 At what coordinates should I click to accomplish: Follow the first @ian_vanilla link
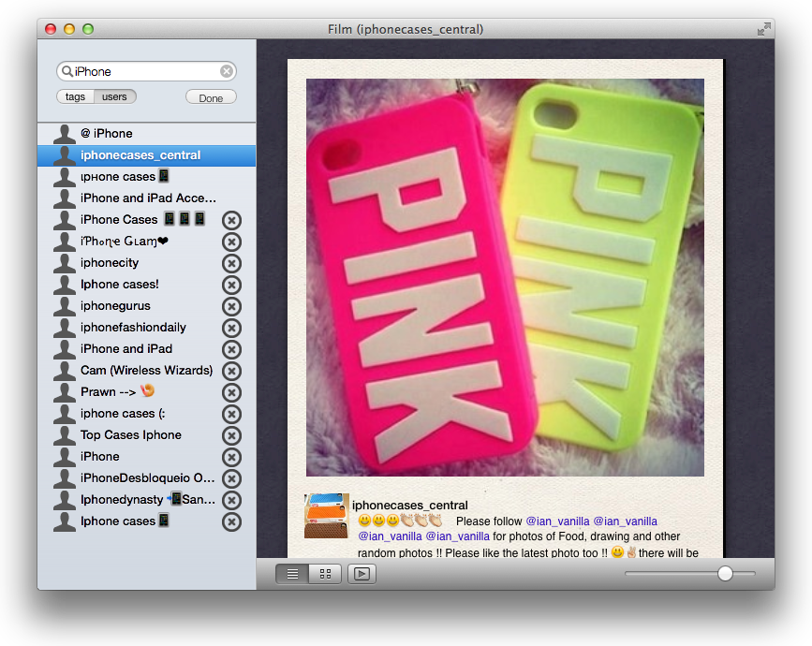(x=558, y=521)
